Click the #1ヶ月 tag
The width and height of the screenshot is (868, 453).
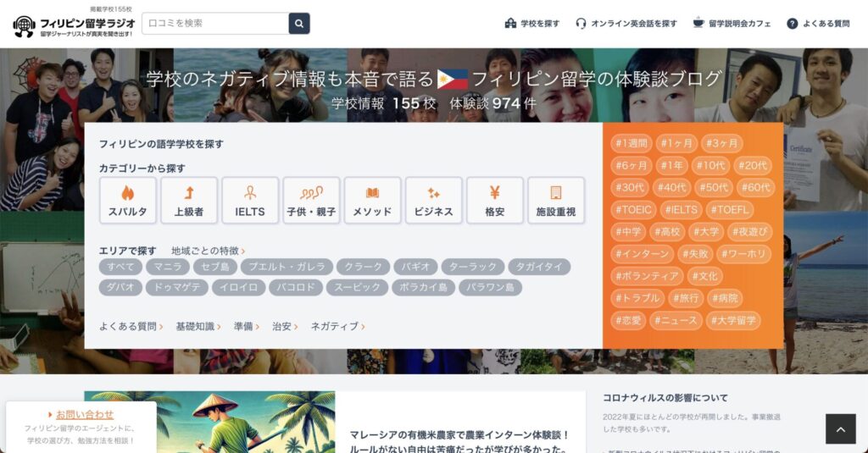click(676, 143)
